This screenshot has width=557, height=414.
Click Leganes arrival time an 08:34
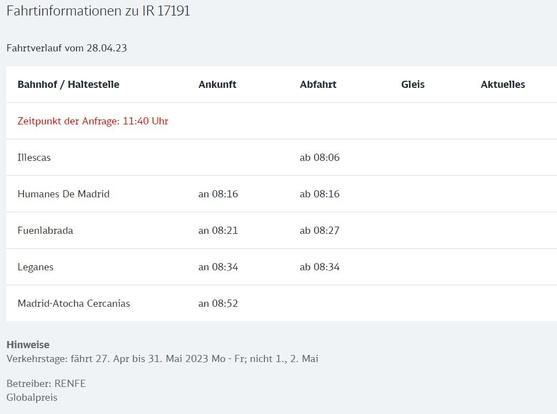tap(218, 267)
